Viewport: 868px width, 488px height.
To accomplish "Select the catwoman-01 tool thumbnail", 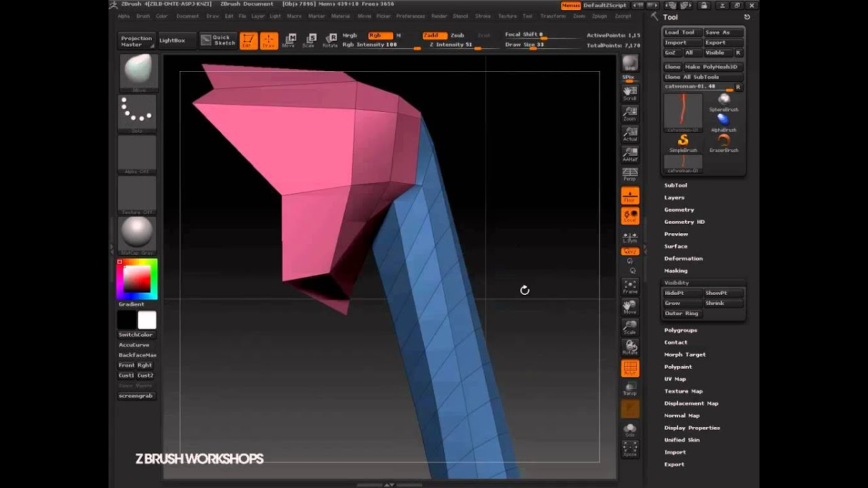I will click(683, 113).
